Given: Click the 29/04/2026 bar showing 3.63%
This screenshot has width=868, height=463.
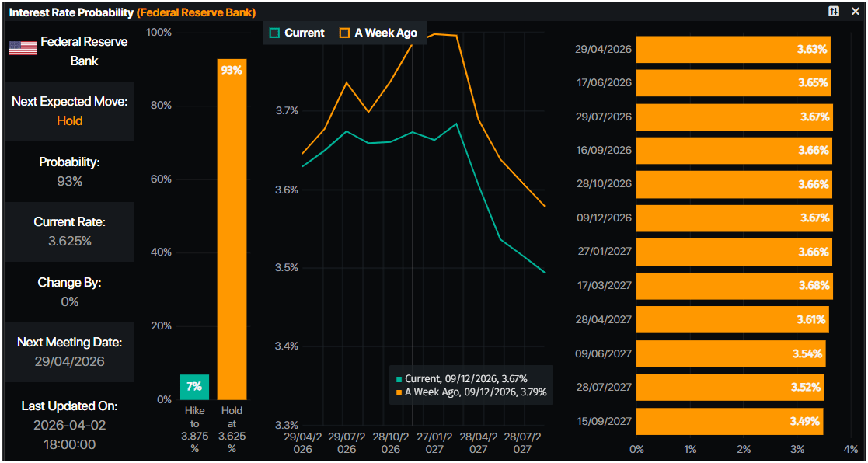Looking at the screenshot, I should click(x=734, y=49).
